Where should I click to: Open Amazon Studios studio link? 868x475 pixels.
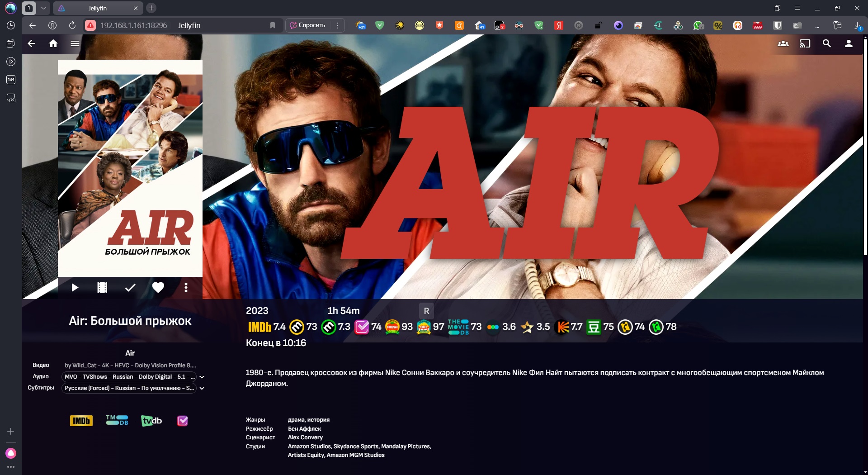[309, 446]
